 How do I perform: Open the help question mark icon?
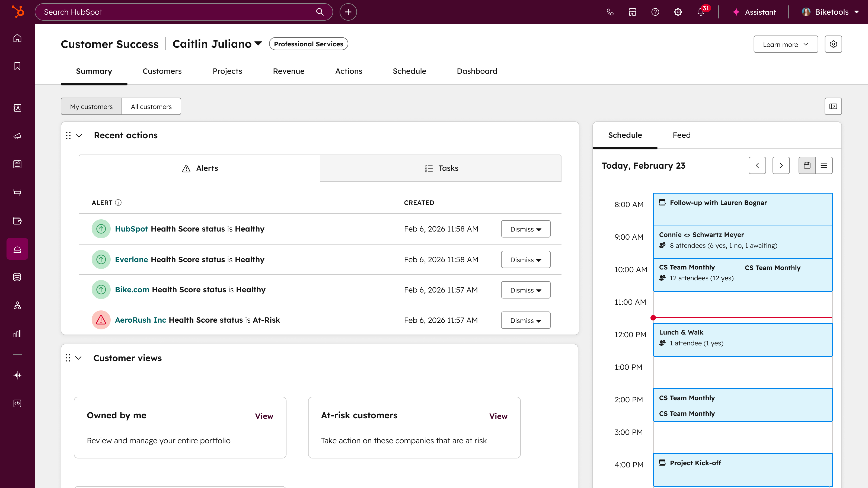(x=655, y=12)
